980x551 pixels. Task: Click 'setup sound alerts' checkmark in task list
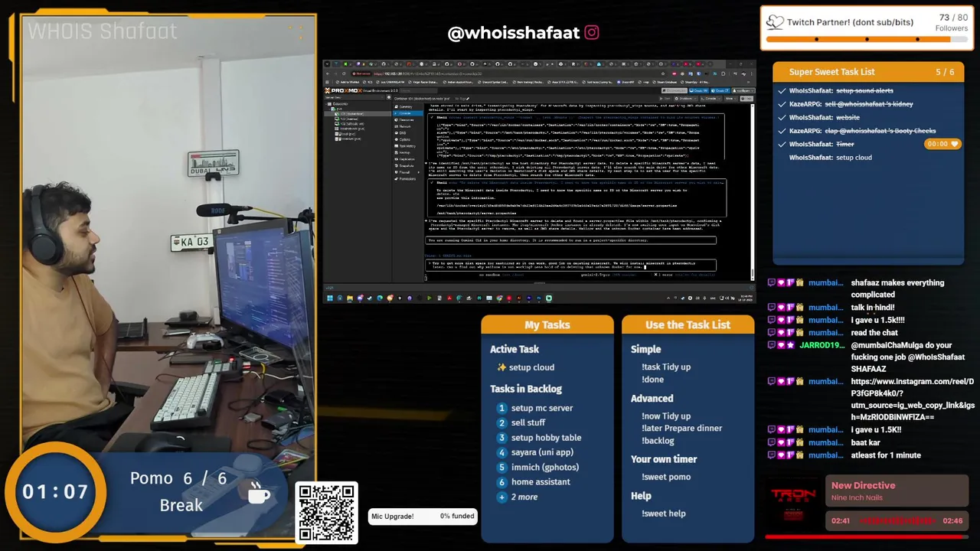click(x=782, y=91)
